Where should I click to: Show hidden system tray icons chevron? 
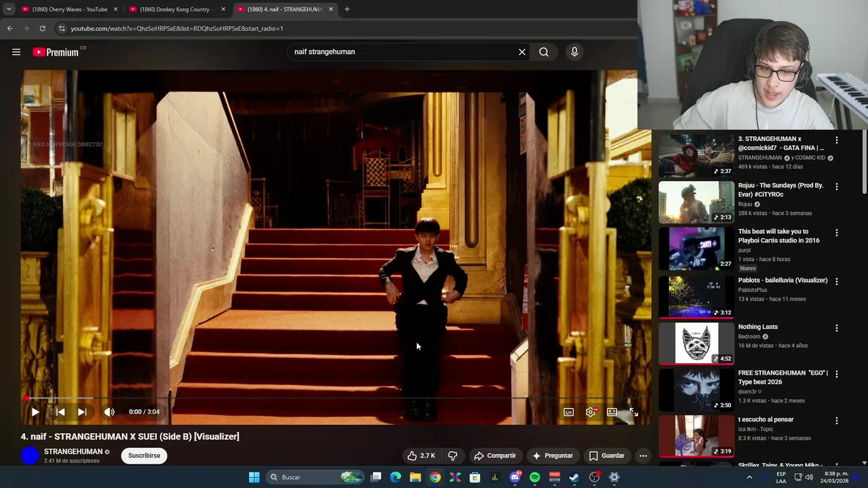click(x=749, y=477)
